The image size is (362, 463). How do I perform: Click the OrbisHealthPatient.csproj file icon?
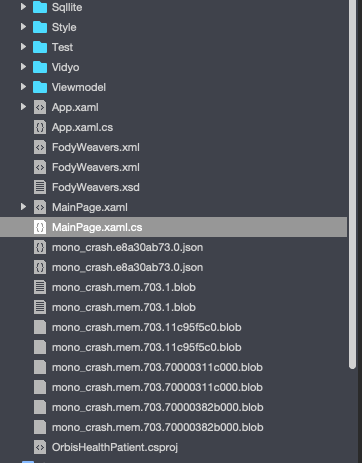[x=40, y=447]
